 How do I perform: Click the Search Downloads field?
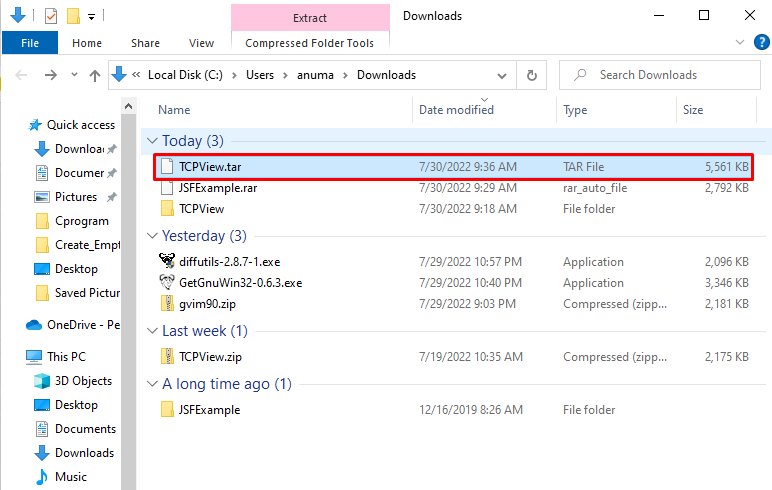click(x=660, y=75)
